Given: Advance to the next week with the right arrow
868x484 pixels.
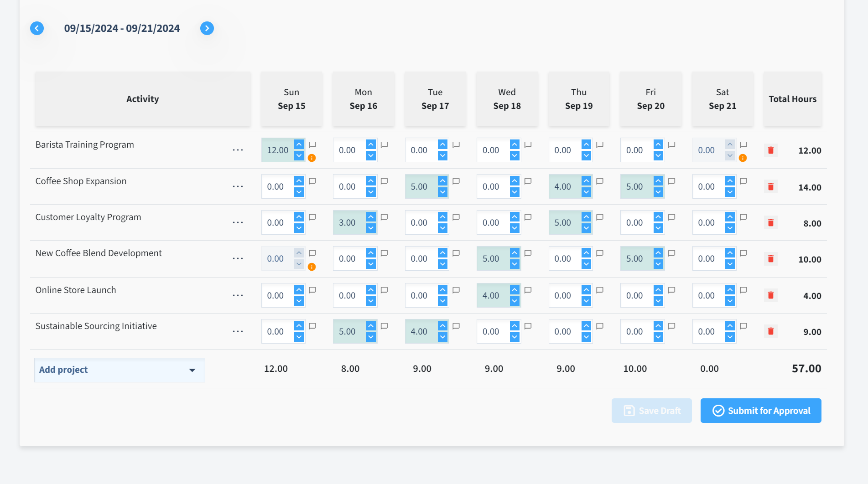Looking at the screenshot, I should pos(207,28).
